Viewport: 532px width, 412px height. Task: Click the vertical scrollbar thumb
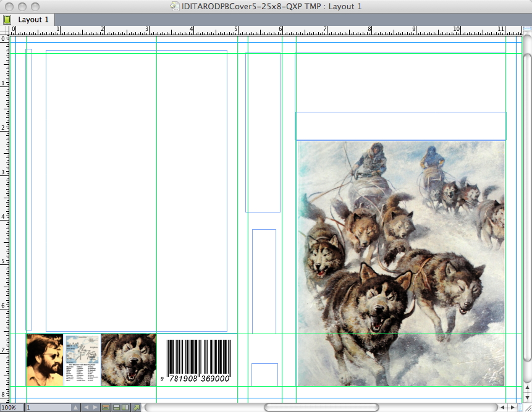(527, 208)
